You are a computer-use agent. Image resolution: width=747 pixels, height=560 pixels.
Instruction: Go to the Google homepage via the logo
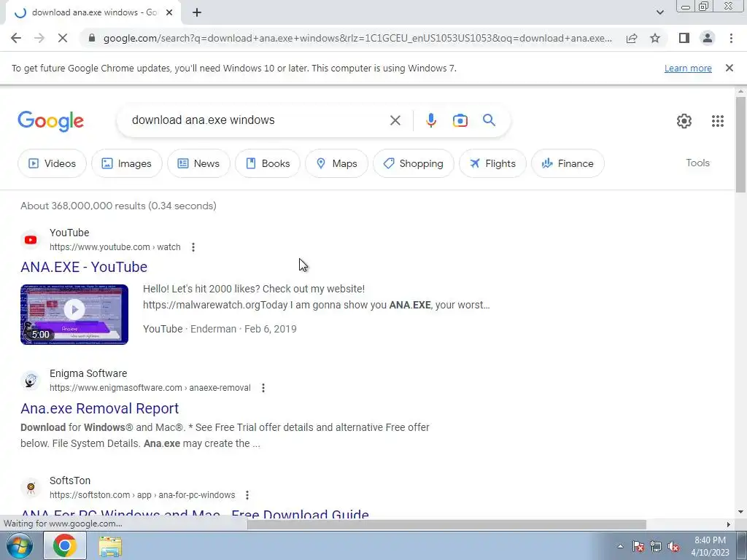pos(50,121)
